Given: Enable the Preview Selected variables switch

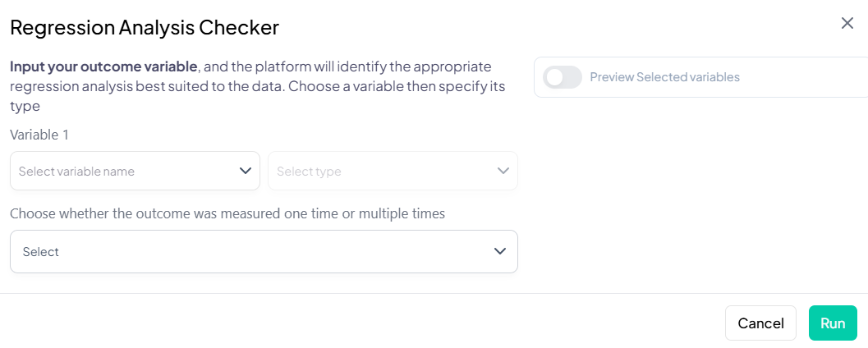Looking at the screenshot, I should [563, 77].
